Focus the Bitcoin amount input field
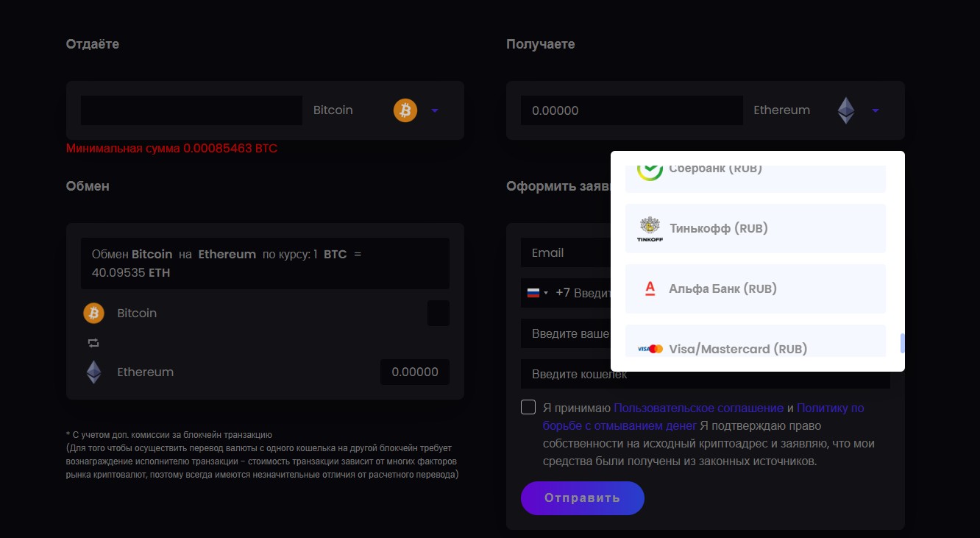This screenshot has width=980, height=538. click(191, 110)
